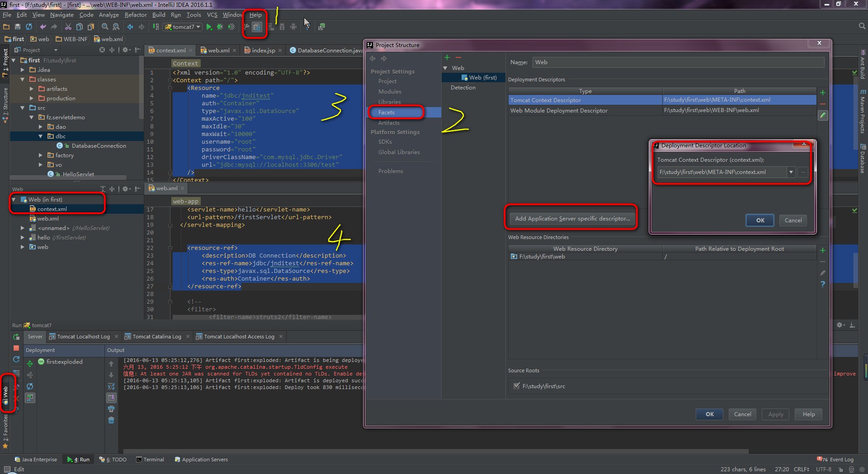Collapse the Web (in first) node
868x474 pixels.
tap(14, 200)
